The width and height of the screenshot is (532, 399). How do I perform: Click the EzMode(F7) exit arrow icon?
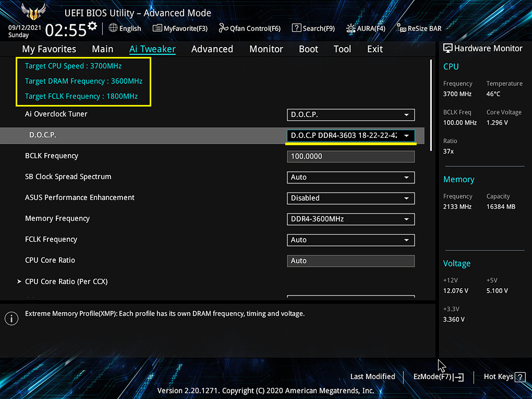tap(458, 377)
